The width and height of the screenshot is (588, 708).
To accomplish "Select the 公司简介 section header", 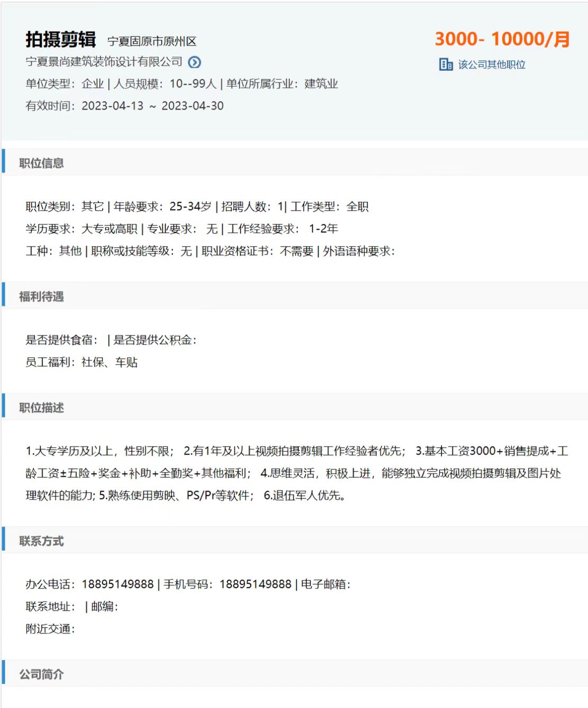I will (x=41, y=674).
